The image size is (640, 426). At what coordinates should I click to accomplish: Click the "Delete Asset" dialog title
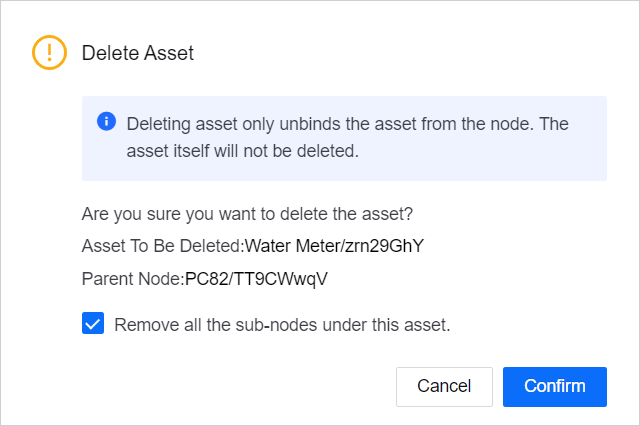[138, 53]
